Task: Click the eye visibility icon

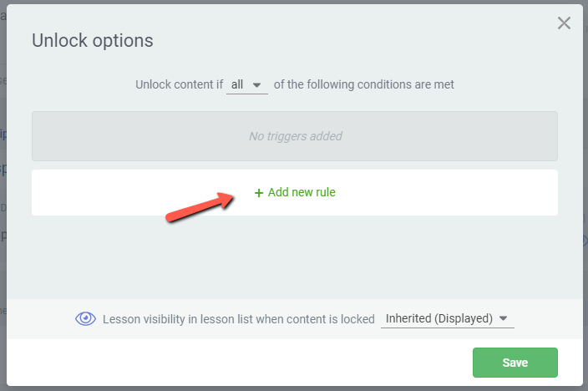Action: click(x=85, y=318)
